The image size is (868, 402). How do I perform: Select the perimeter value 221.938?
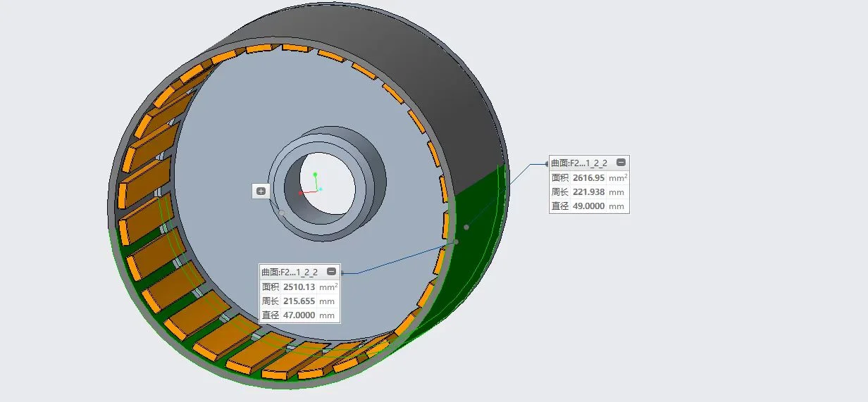coord(589,192)
